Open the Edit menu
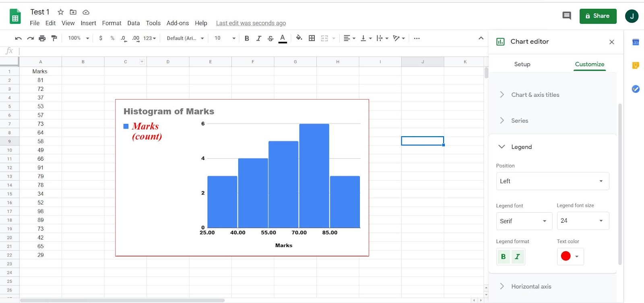This screenshot has height=303, width=644. tap(50, 23)
